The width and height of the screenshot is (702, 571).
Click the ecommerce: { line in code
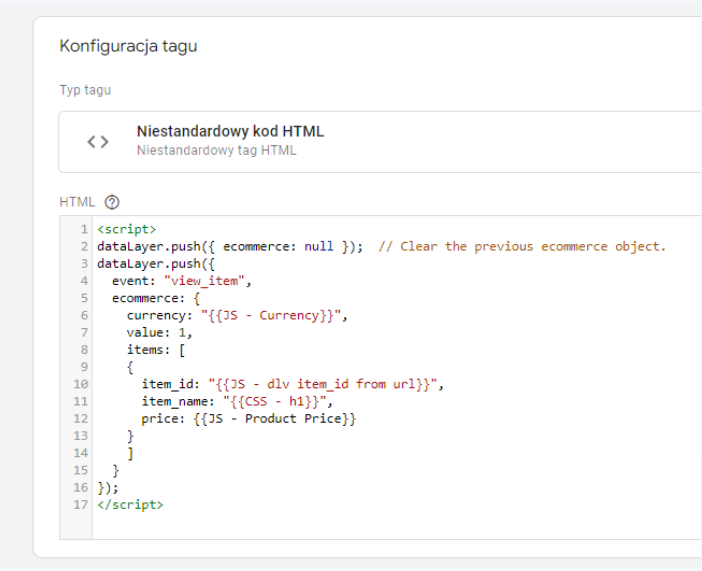[x=156, y=298]
